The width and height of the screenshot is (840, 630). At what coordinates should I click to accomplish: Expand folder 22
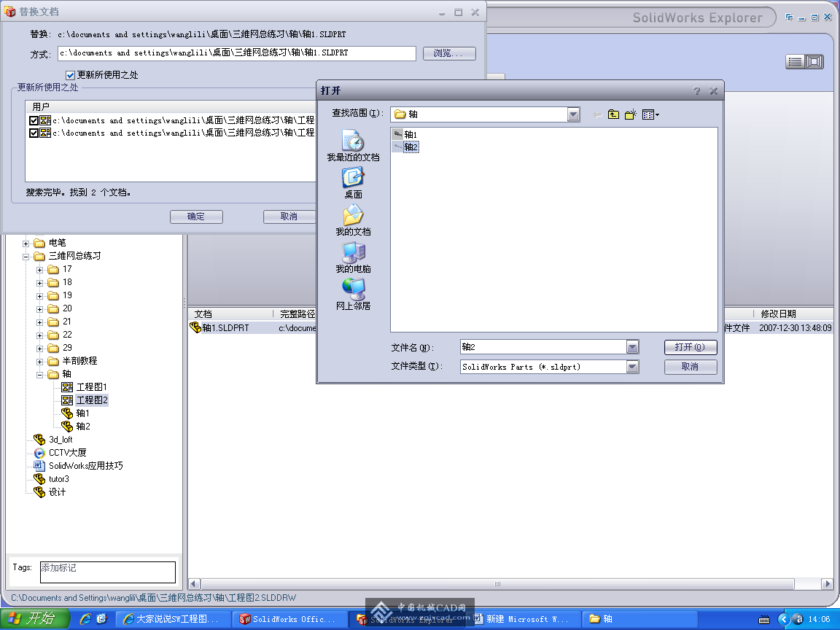click(39, 335)
